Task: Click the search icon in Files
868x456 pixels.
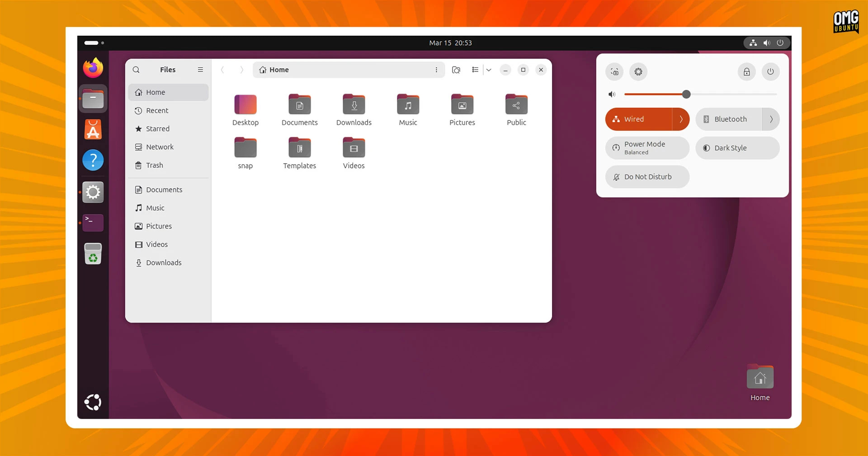Action: [136, 70]
